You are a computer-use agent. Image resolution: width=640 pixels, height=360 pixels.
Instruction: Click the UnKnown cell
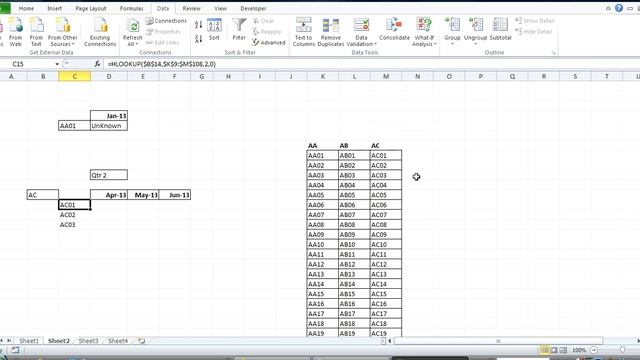pyautogui.click(x=109, y=126)
